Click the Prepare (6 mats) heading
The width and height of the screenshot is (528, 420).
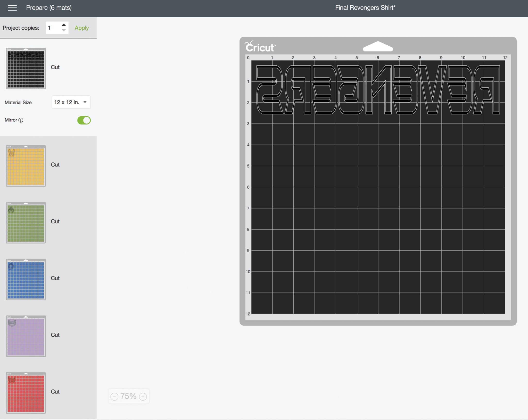(x=49, y=8)
